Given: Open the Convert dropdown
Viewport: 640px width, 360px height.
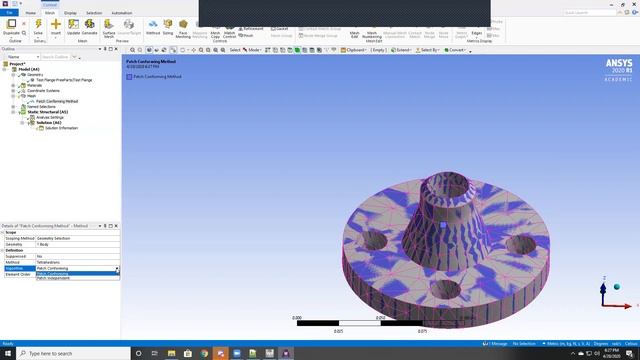Looking at the screenshot, I should (x=455, y=50).
